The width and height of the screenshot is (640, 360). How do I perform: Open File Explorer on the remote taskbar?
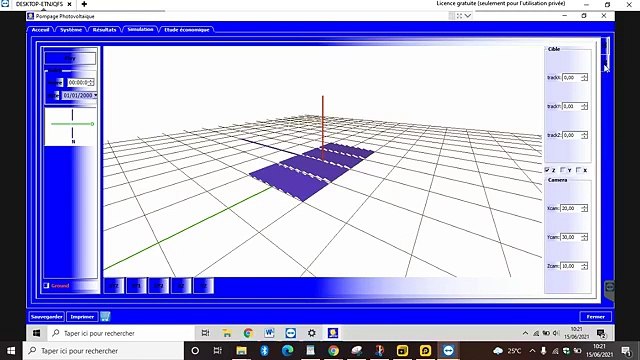click(x=227, y=333)
